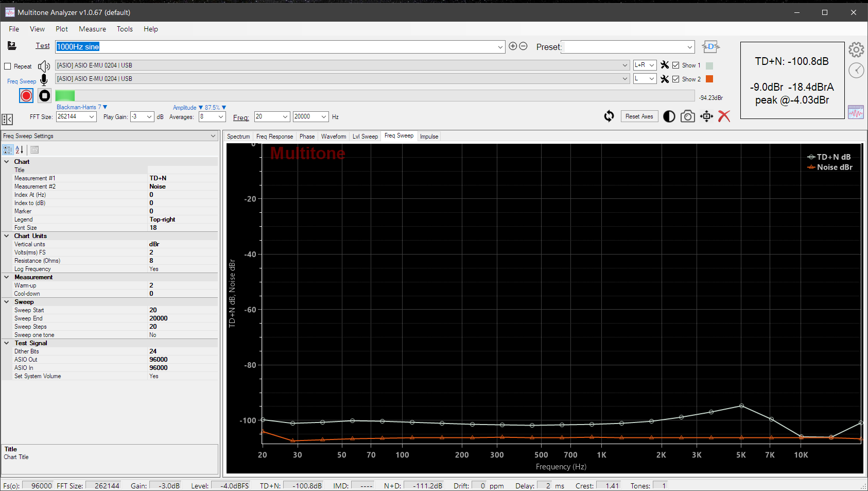Switch to the Spectrum tab
Viewport: 868px width, 491px height.
238,137
